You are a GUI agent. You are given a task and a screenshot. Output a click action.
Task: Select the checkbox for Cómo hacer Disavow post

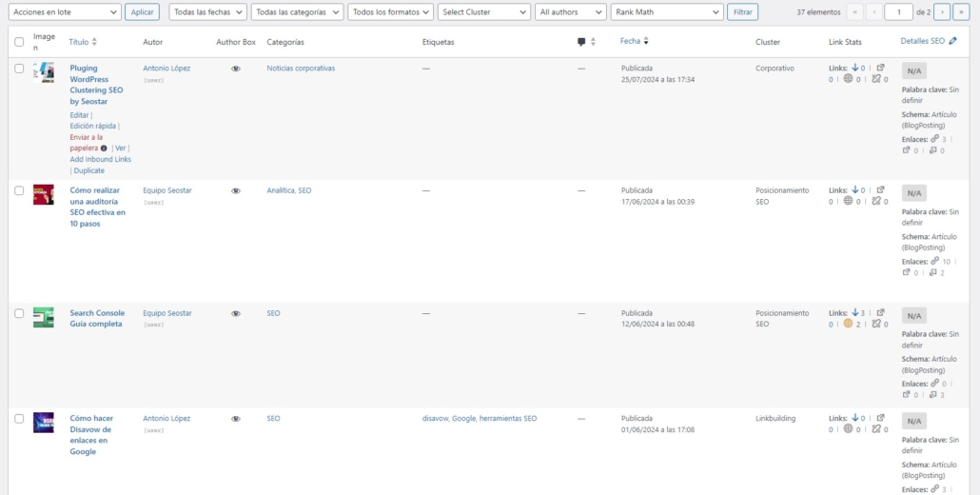pos(19,418)
